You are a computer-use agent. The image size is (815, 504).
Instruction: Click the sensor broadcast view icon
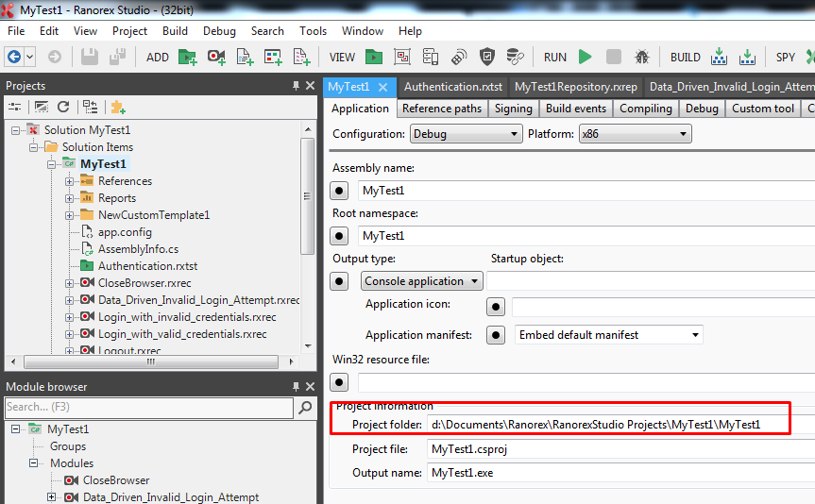[x=459, y=57]
